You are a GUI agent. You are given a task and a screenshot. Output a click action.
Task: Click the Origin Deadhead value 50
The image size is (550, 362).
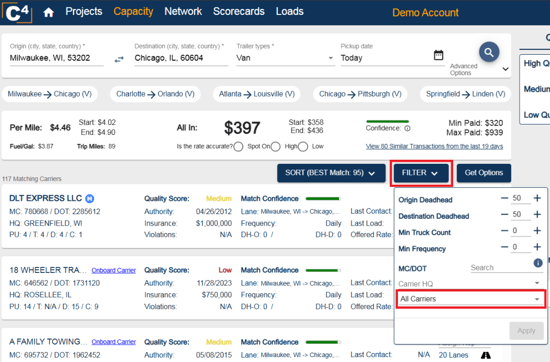521,198
